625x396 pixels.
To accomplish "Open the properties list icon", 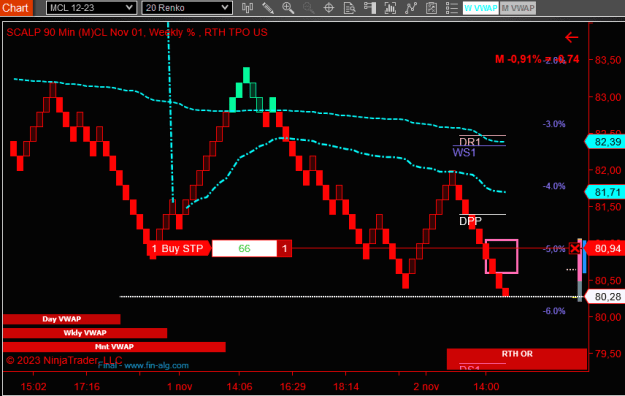I will (x=451, y=8).
